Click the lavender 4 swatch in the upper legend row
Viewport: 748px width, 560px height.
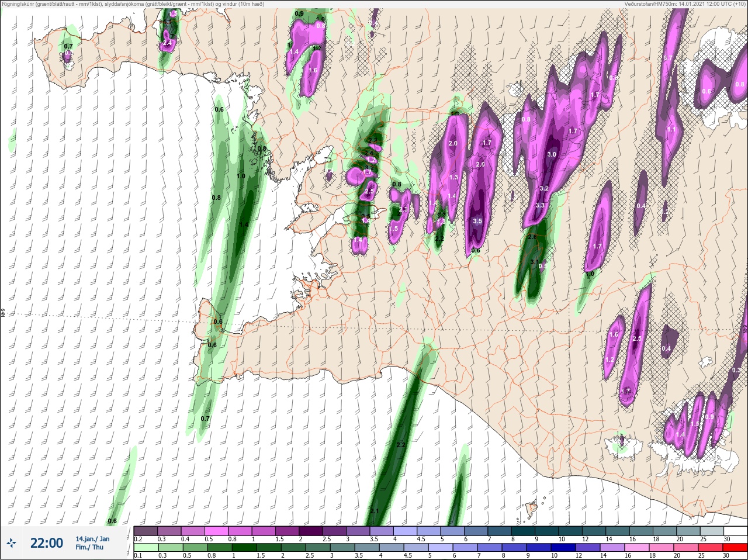[x=406, y=531]
